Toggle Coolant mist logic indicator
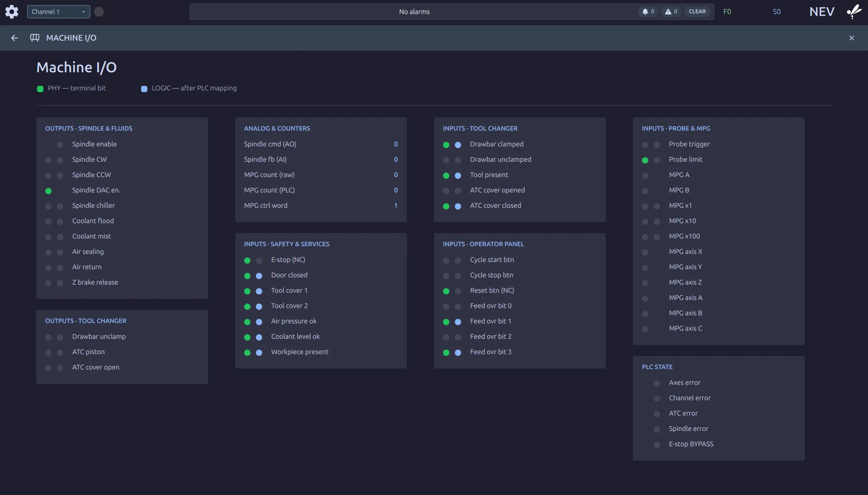 [60, 237]
